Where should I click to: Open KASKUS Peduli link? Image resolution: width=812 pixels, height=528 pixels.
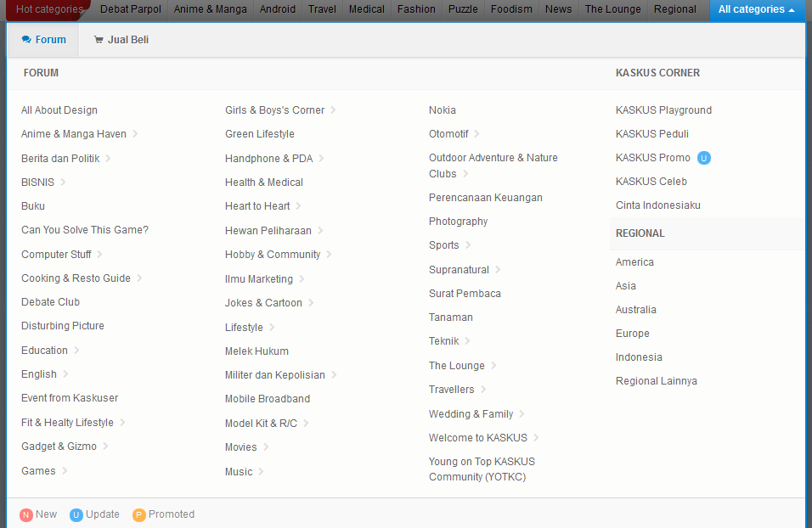point(652,134)
